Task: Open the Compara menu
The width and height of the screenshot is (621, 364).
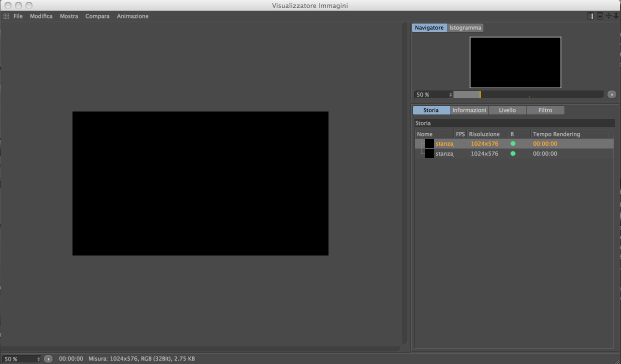Action: coord(97,16)
